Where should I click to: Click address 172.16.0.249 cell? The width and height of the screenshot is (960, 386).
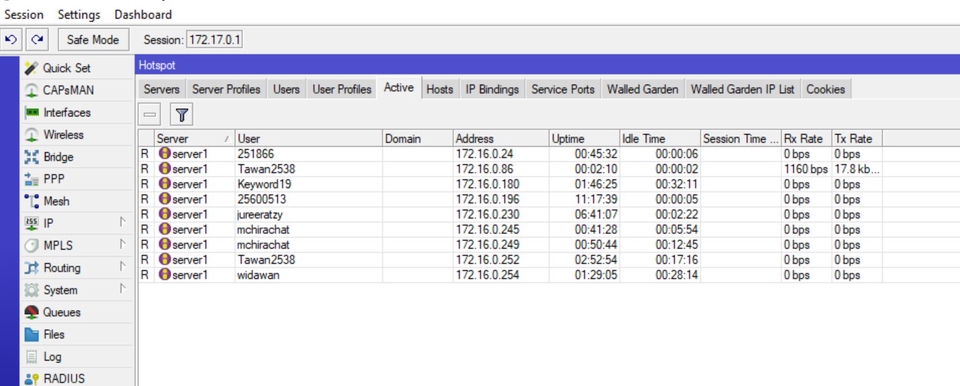pyautogui.click(x=501, y=245)
